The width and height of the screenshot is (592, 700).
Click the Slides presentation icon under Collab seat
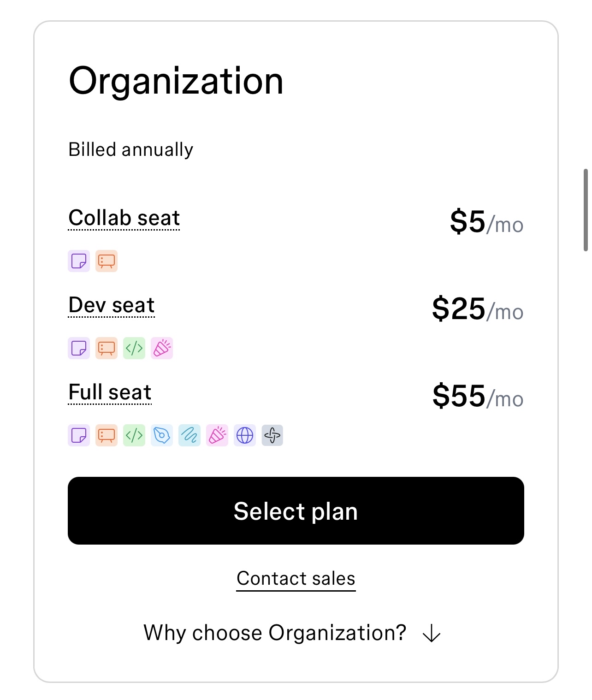click(x=107, y=261)
